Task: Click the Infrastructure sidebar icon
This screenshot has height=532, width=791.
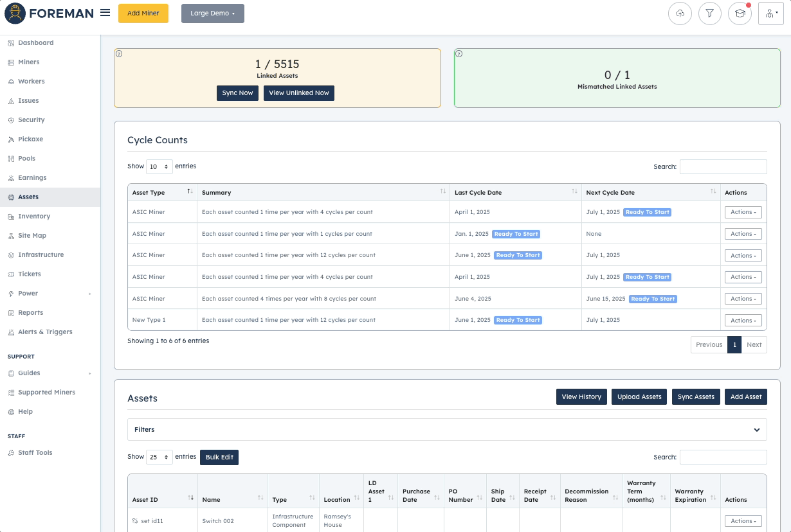Action: click(x=11, y=255)
